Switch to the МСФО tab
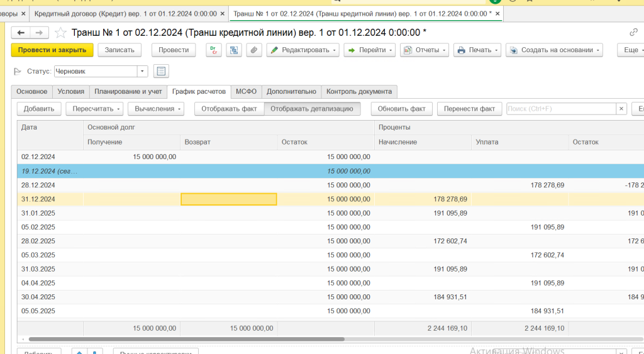Viewport: 644px width, 354px height. pyautogui.click(x=246, y=91)
